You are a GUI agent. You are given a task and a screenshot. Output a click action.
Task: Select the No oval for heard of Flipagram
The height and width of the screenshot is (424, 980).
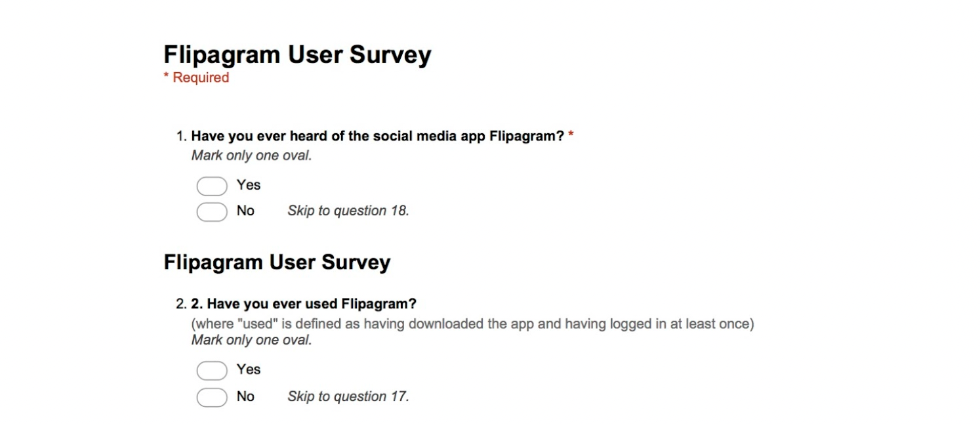[x=212, y=212]
